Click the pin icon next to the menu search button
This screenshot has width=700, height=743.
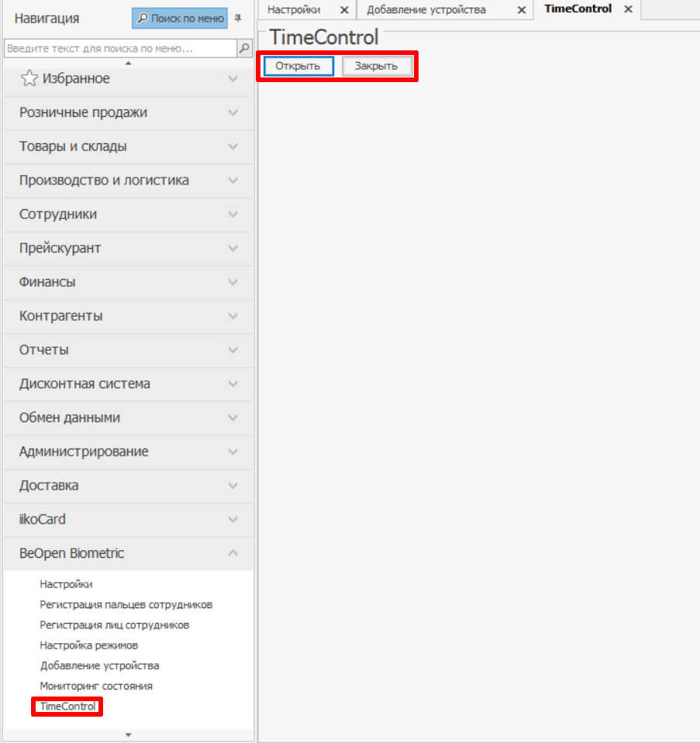[x=238, y=18]
